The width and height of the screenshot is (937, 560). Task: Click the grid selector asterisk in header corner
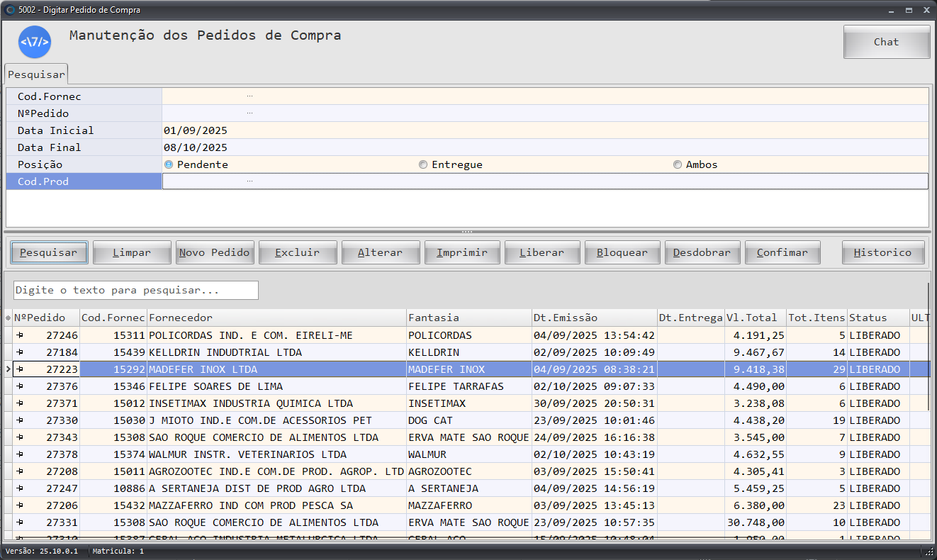8,318
